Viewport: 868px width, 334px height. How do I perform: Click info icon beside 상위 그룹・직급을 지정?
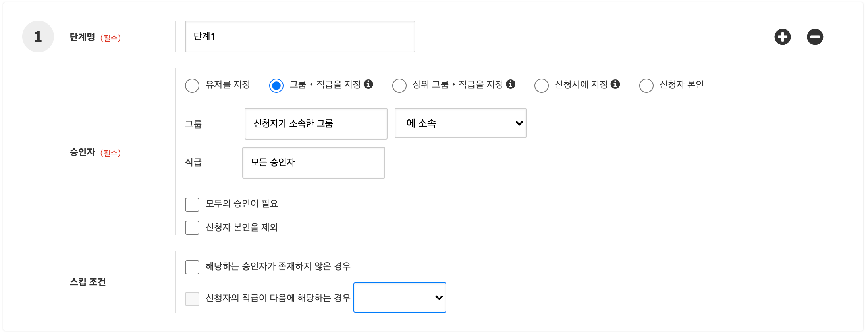tap(511, 84)
